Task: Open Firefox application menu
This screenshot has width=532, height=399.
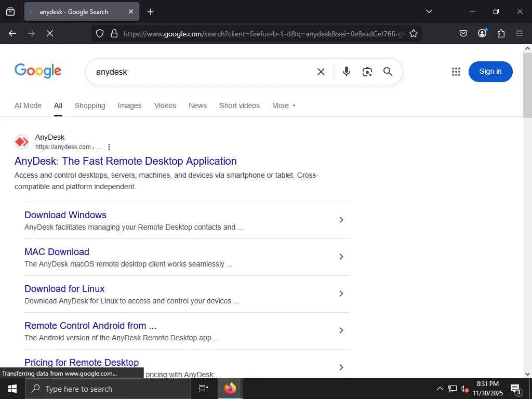Action: click(520, 33)
